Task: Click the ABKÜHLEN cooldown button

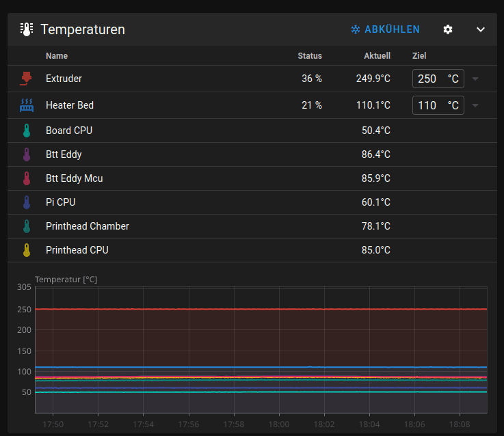Action: point(385,29)
